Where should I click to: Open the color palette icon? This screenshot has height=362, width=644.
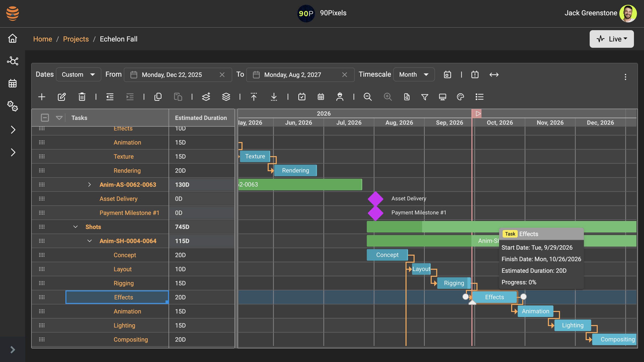[x=460, y=97]
